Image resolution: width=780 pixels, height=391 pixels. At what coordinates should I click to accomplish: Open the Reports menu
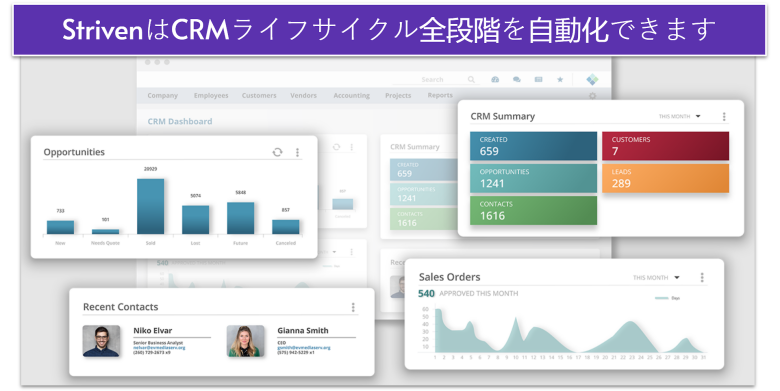(440, 95)
